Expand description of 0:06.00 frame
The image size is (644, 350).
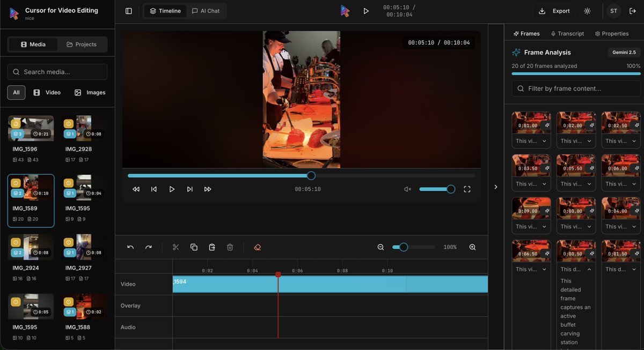tap(621, 184)
